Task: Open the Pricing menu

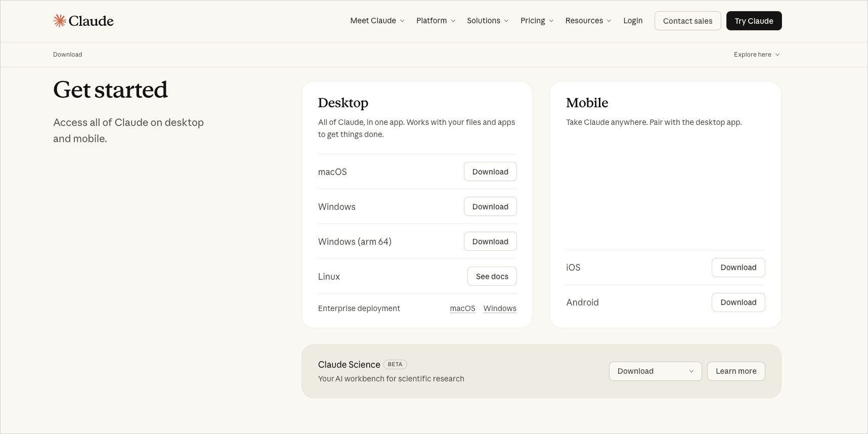Action: pyautogui.click(x=537, y=21)
